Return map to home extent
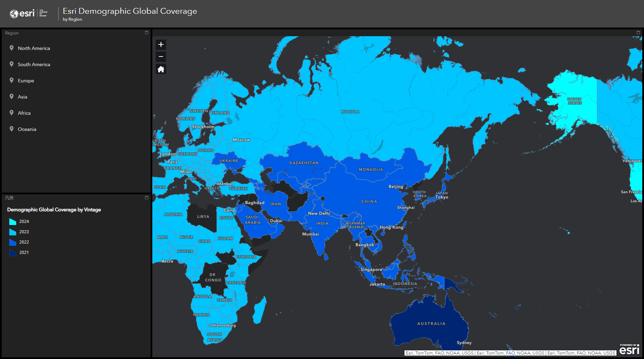644x359 pixels. 161,69
